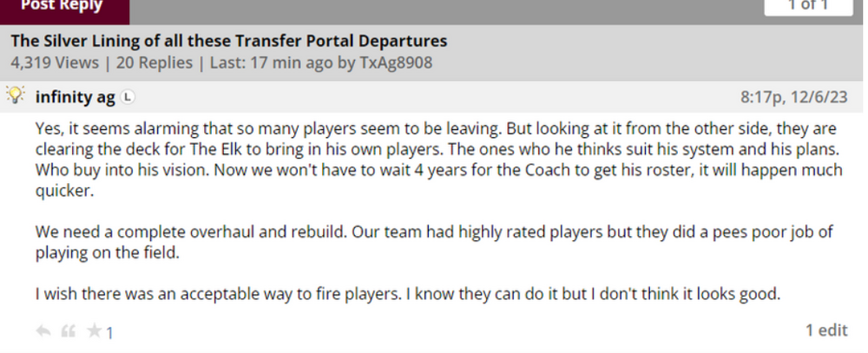
Task: Click the sentence about firing players
Action: tap(408, 294)
